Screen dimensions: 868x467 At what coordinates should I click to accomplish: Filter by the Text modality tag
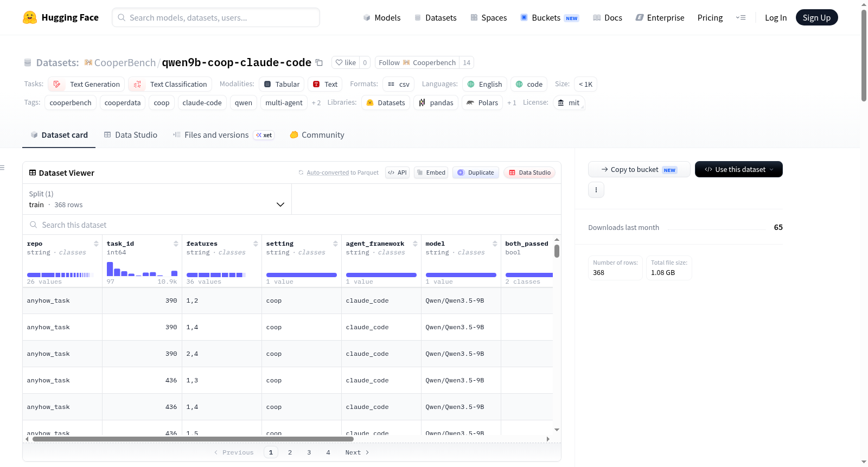pyautogui.click(x=325, y=84)
